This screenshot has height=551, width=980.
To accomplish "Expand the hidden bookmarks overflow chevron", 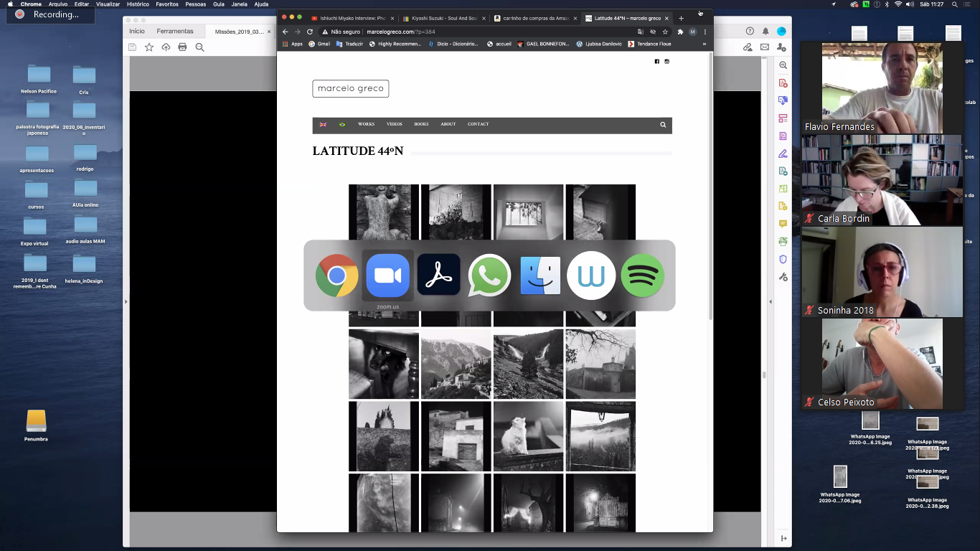I will point(704,44).
